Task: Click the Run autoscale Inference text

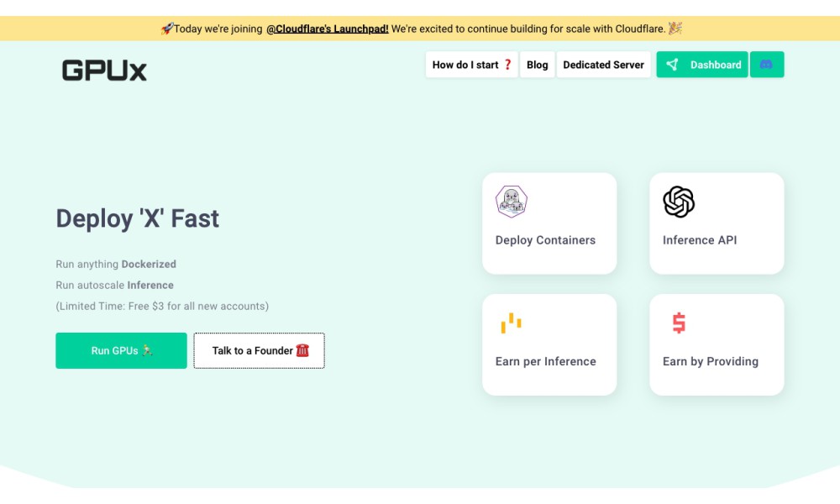Action: point(114,285)
